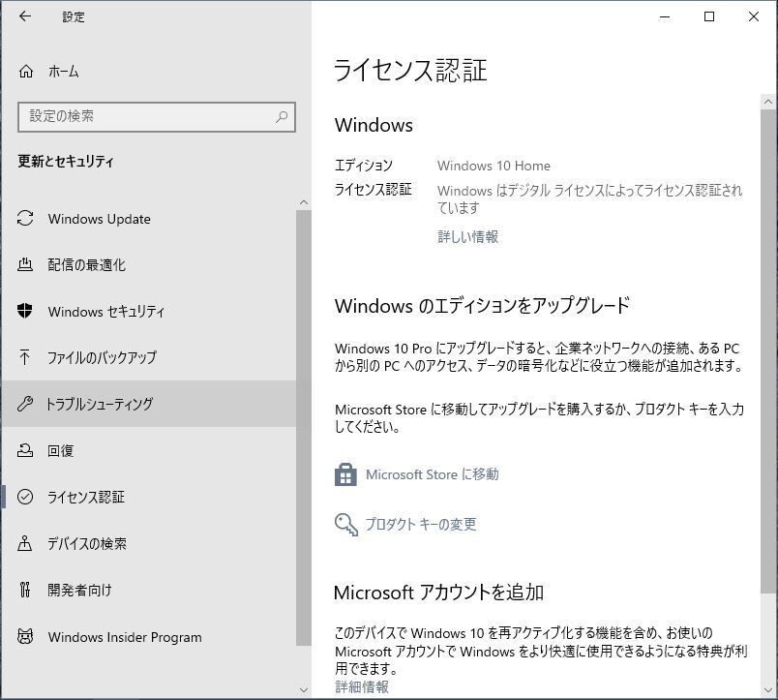Screen dimensions: 778x700
Task: Click the Windows 10 Home edition text
Action: click(x=494, y=166)
